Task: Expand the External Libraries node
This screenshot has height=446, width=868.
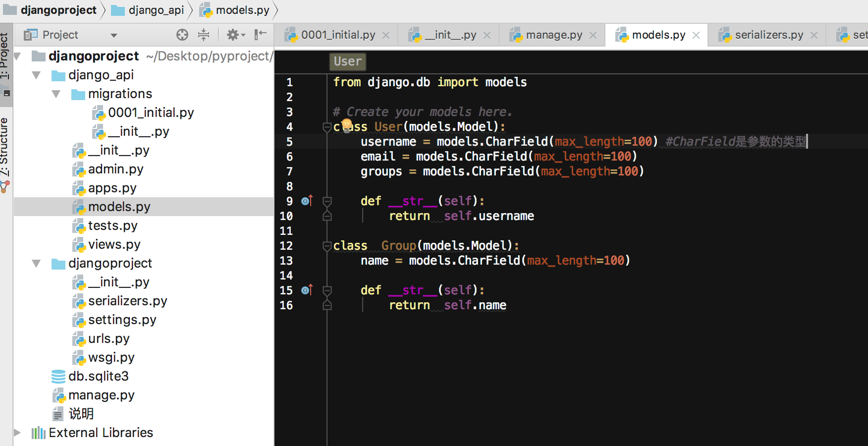Action: pyautogui.click(x=17, y=432)
